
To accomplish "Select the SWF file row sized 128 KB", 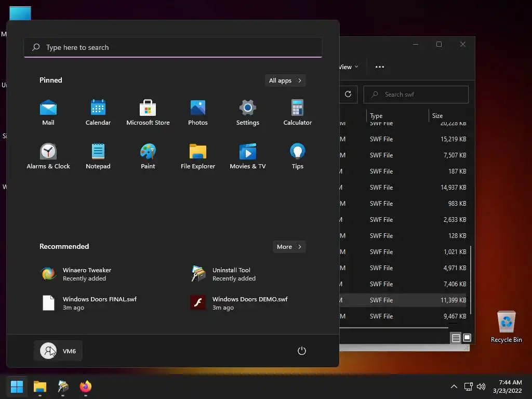I will tap(403, 236).
